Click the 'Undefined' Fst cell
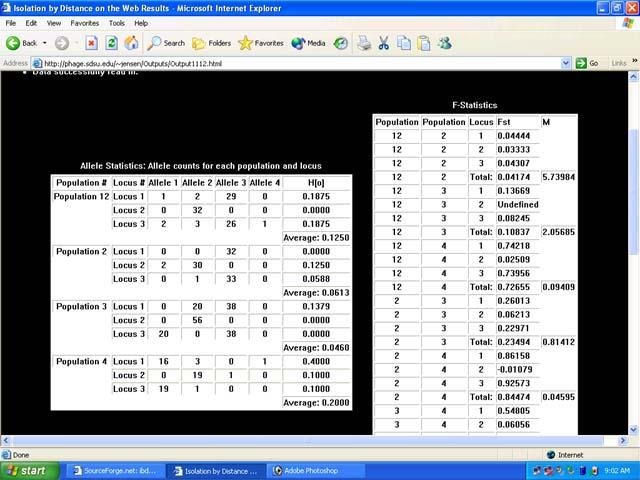 (518, 204)
